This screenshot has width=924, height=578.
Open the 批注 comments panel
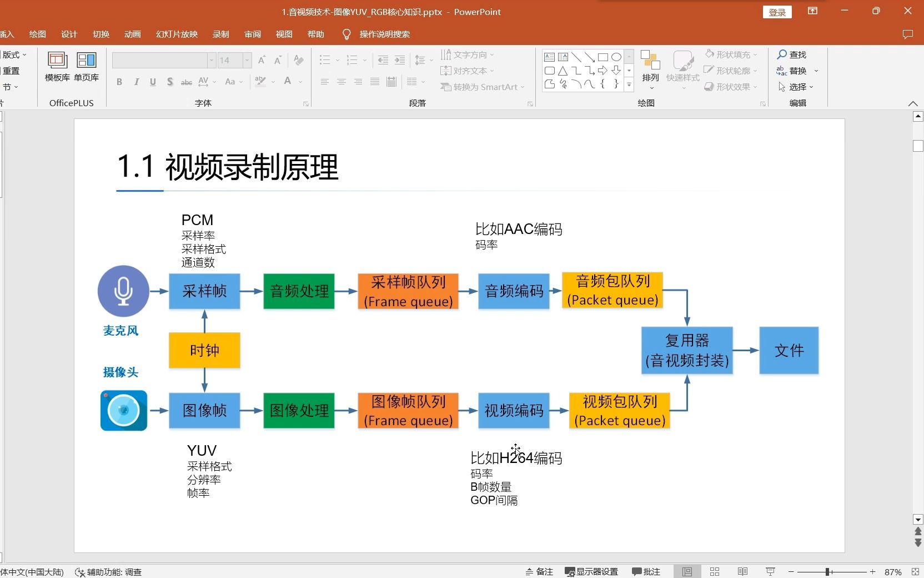[x=646, y=572]
